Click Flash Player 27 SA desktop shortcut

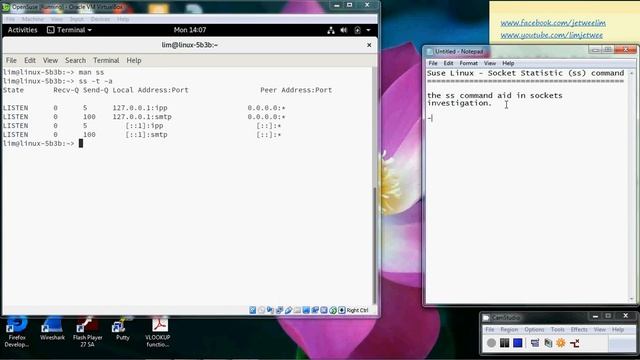coord(87,332)
